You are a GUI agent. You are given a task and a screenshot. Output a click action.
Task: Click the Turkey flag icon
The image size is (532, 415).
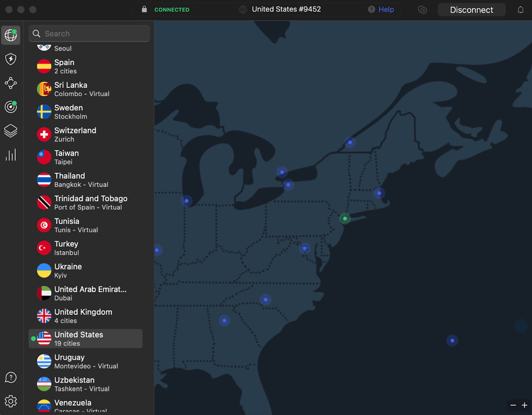44,248
